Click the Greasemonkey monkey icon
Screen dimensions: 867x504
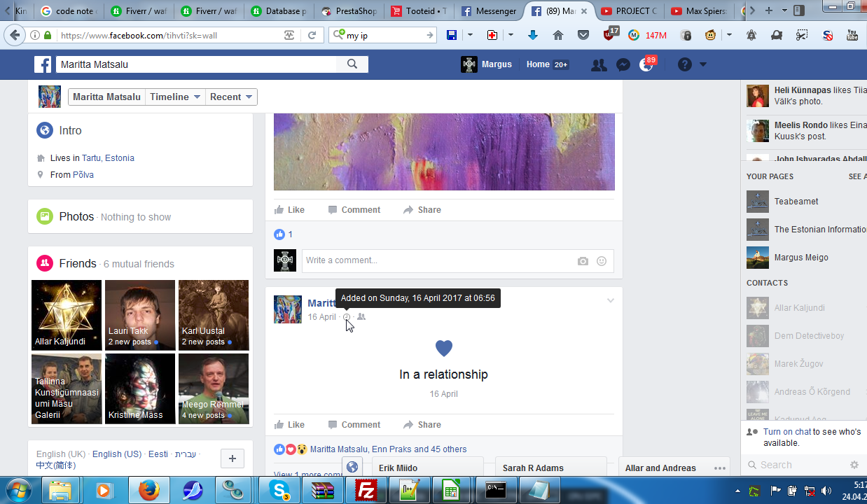[710, 35]
